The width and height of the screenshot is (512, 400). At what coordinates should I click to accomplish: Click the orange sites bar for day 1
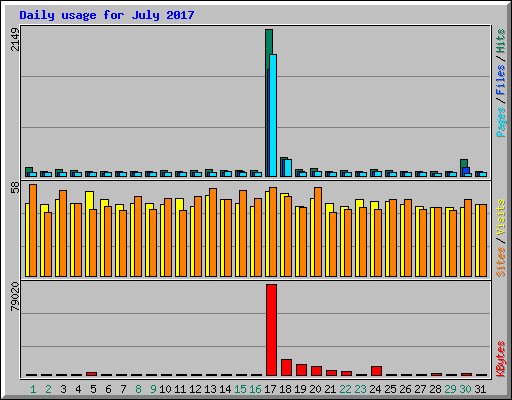click(33, 230)
